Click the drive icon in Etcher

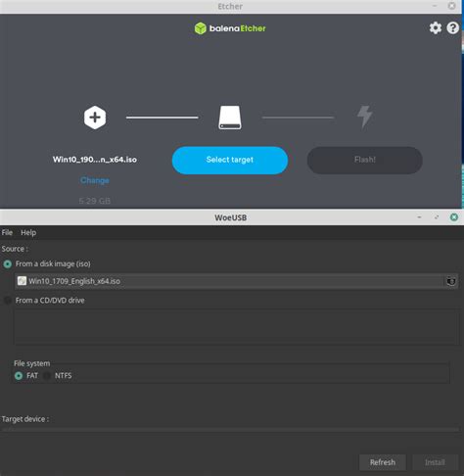[230, 118]
